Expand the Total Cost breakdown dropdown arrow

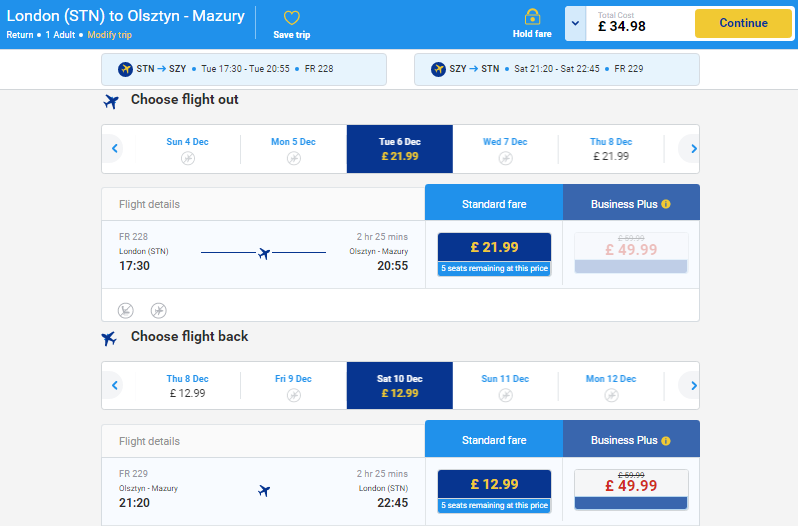[575, 23]
